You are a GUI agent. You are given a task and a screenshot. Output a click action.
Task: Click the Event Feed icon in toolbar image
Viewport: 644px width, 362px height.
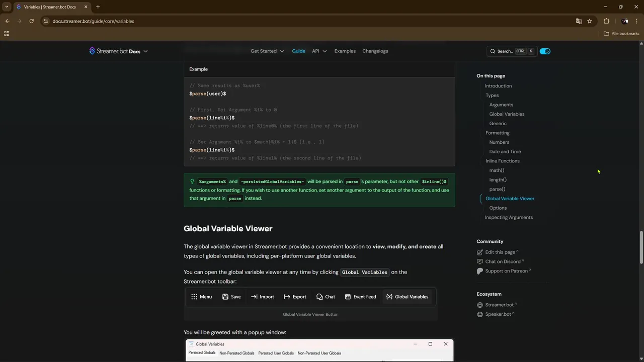[348, 297]
